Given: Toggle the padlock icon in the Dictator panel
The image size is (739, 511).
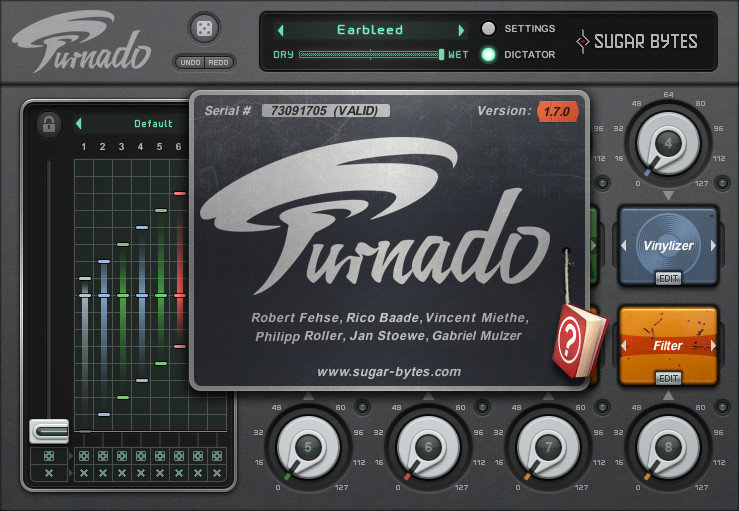Looking at the screenshot, I should pyautogui.click(x=49, y=125).
